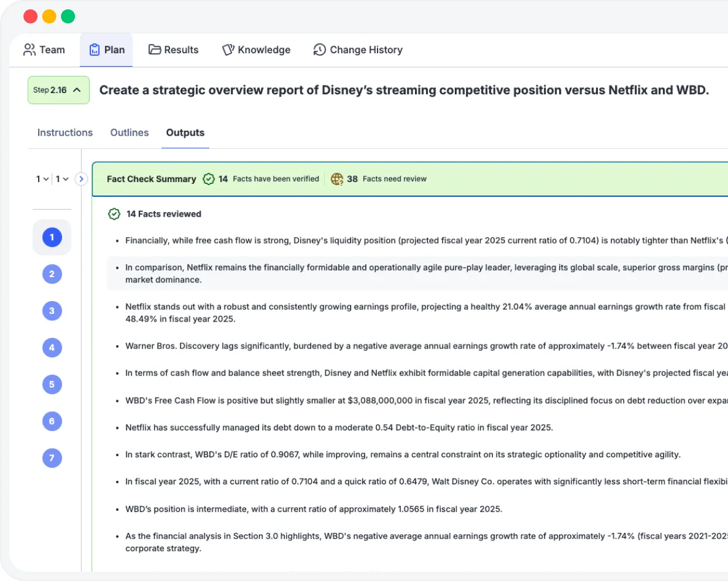Click the Change History clock icon
The width and height of the screenshot is (728, 581).
coord(319,50)
